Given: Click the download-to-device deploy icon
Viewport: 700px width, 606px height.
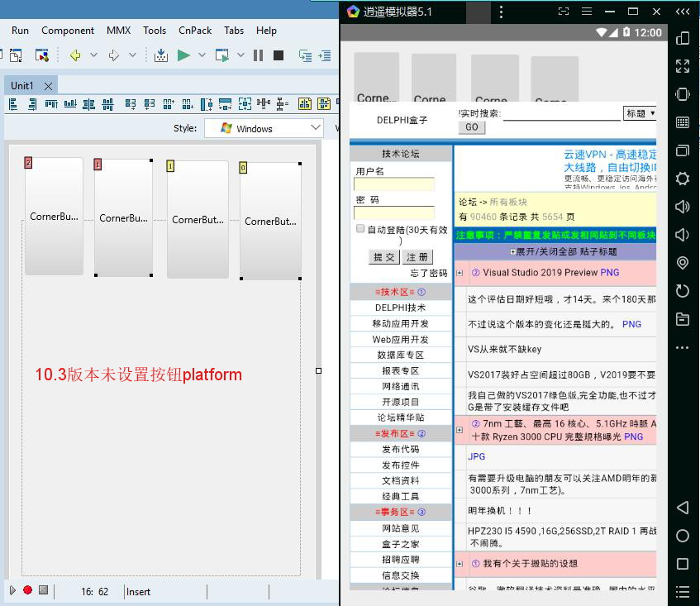Looking at the screenshot, I should (x=160, y=55).
